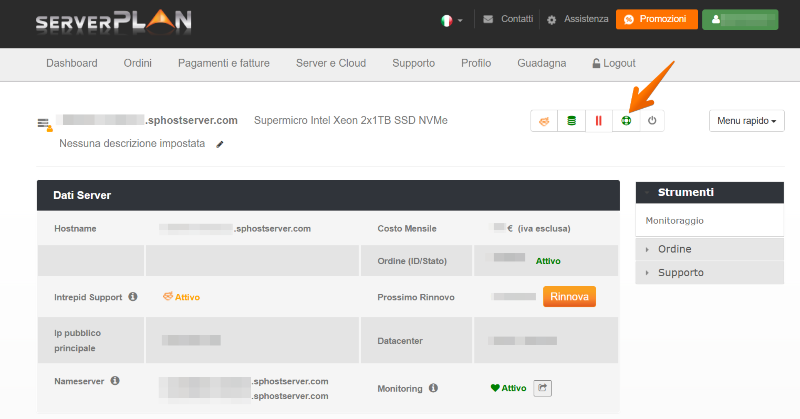Collapse the Strumenti panel header

[x=709, y=192]
